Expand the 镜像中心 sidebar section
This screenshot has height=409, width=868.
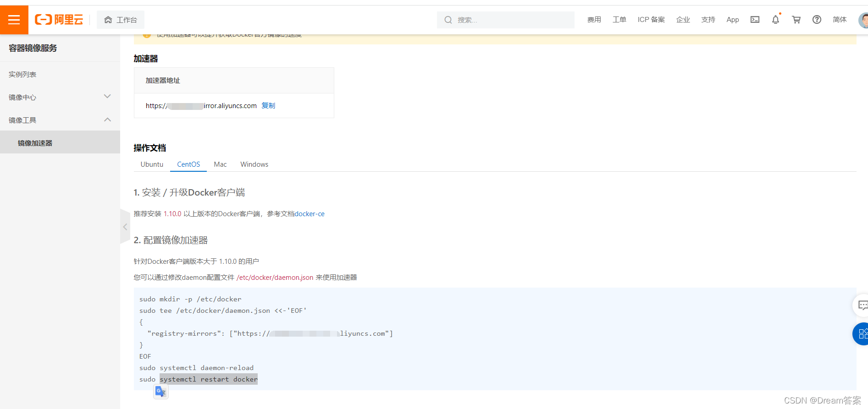click(x=60, y=97)
